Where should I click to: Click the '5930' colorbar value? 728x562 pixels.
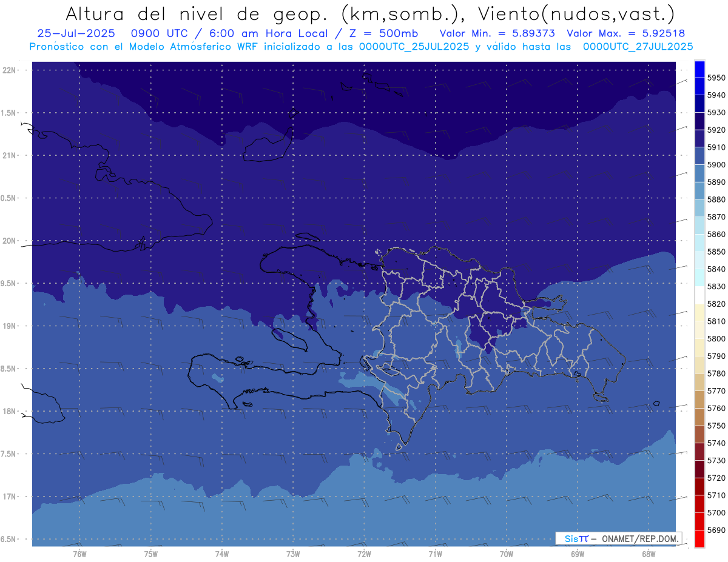tap(716, 113)
